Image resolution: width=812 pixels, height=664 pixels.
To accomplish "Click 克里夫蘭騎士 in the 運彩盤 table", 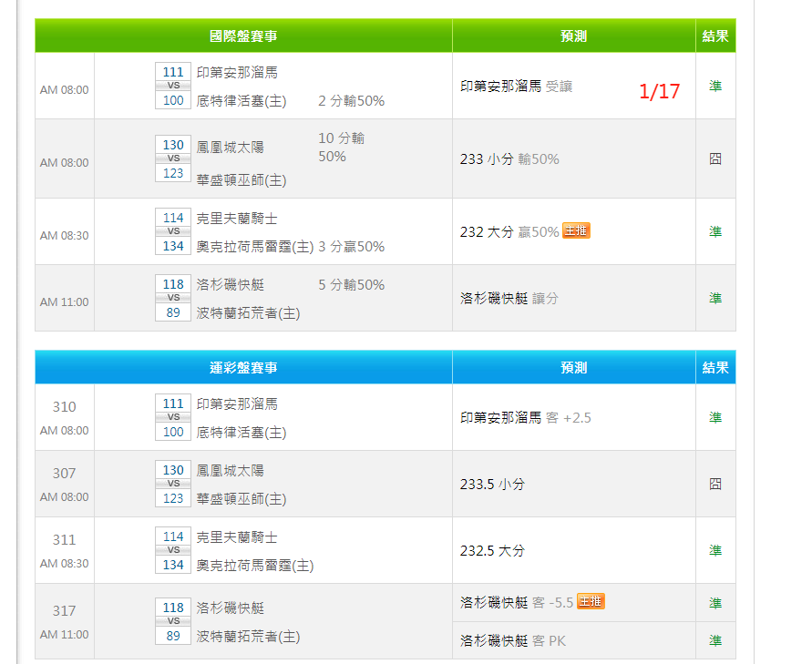I will 237,537.
